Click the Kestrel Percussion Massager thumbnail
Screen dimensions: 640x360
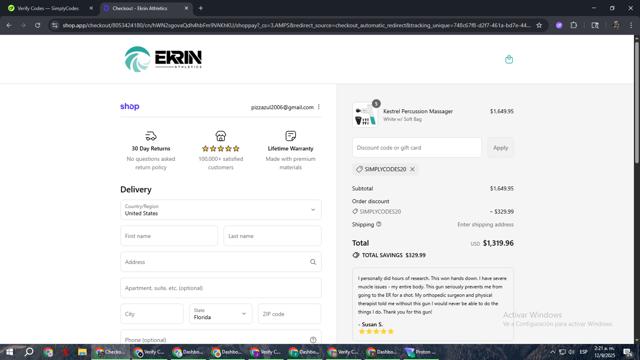[x=365, y=115]
